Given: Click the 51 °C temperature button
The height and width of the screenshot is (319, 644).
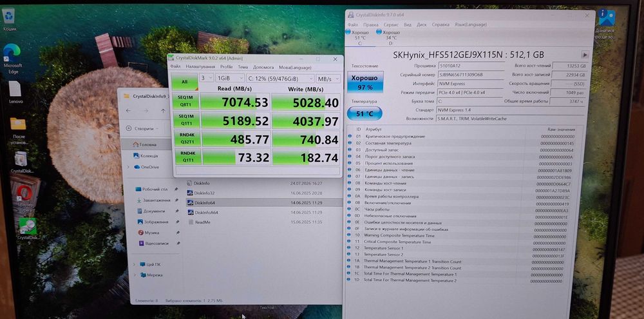Looking at the screenshot, I should (365, 113).
